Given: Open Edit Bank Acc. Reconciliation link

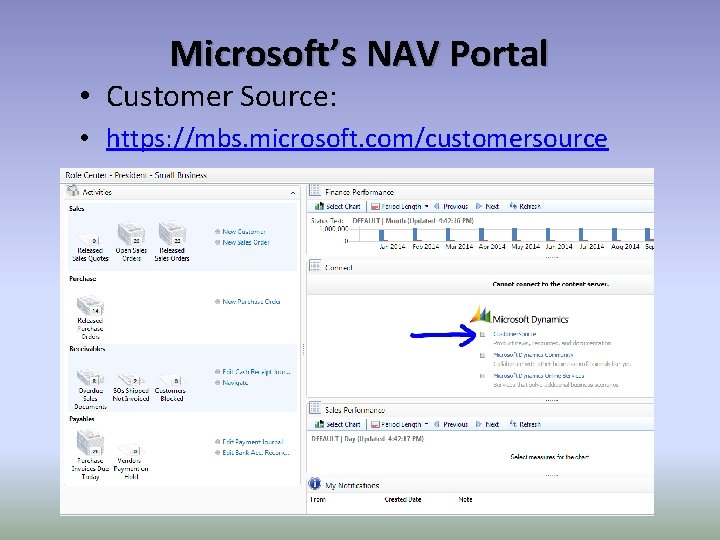Looking at the screenshot, I should pyautogui.click(x=256, y=452).
